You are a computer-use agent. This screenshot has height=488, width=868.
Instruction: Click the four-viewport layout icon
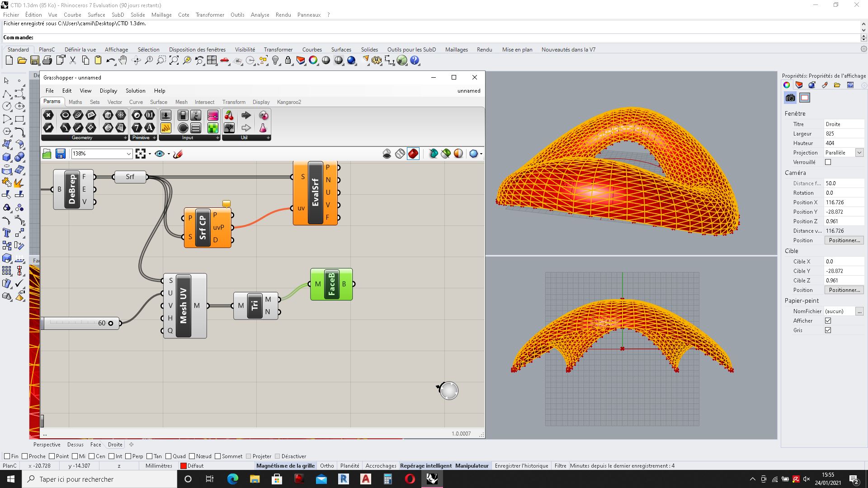point(212,60)
